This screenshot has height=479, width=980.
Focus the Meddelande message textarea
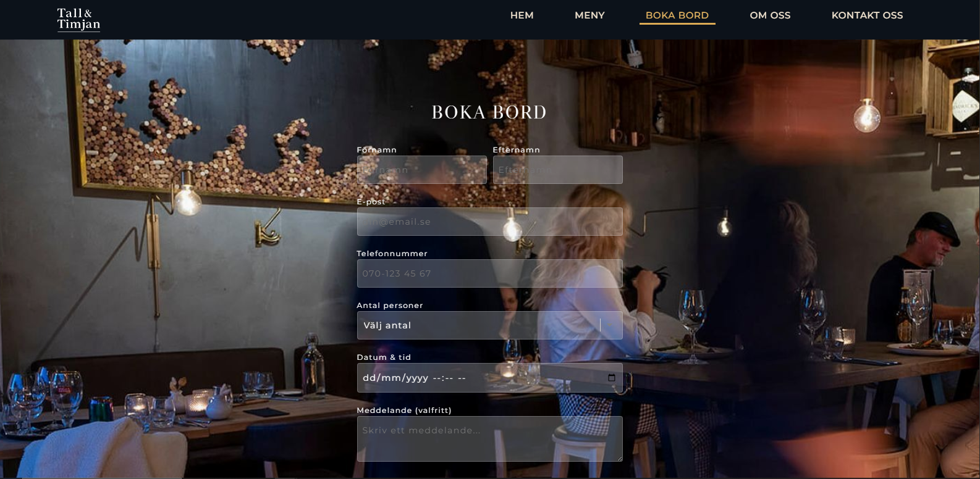[x=489, y=439]
